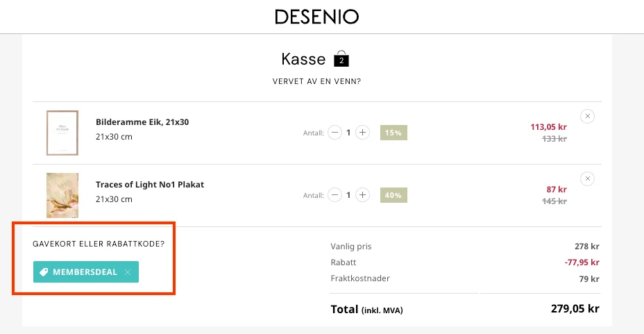Image resolution: width=644 pixels, height=334 pixels.
Task: Click the Desenio logo
Action: click(316, 17)
